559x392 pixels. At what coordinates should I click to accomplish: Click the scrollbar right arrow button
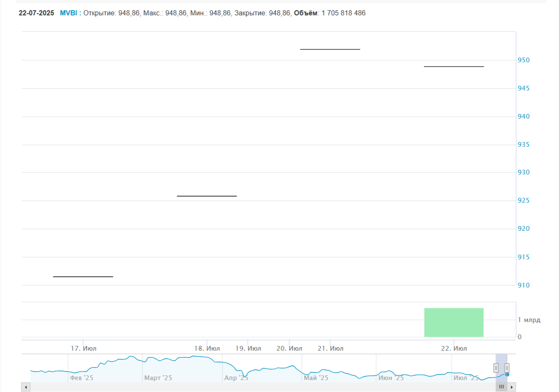point(512,387)
